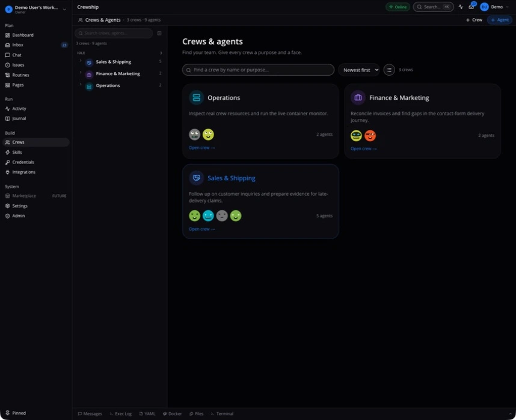Open Integrations in the sidebar
The height and width of the screenshot is (420, 516).
35,172
